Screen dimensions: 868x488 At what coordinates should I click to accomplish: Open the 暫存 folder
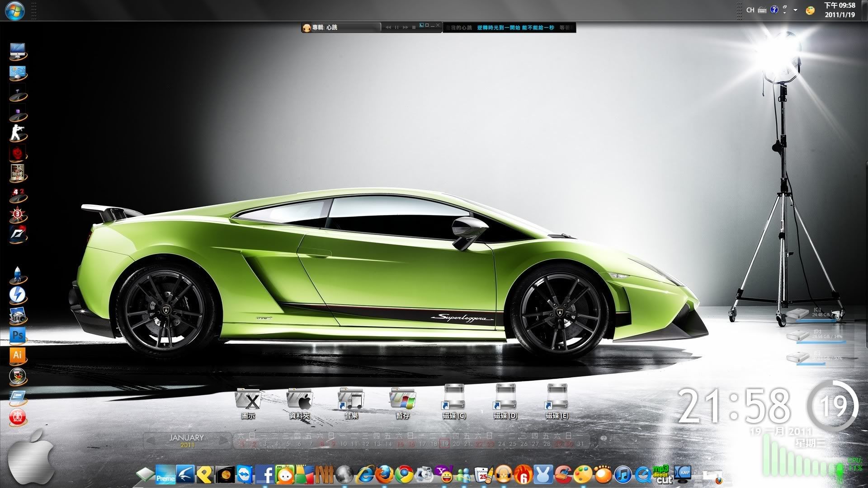[x=402, y=404]
